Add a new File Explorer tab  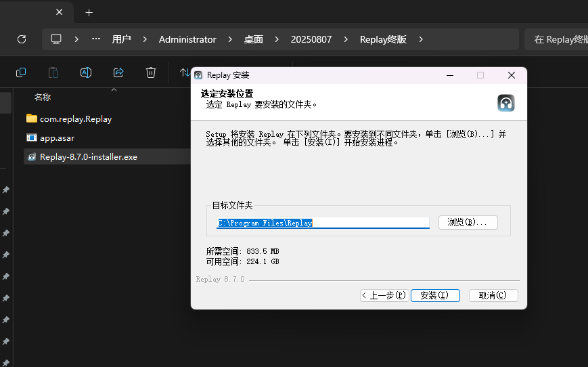pyautogui.click(x=89, y=13)
